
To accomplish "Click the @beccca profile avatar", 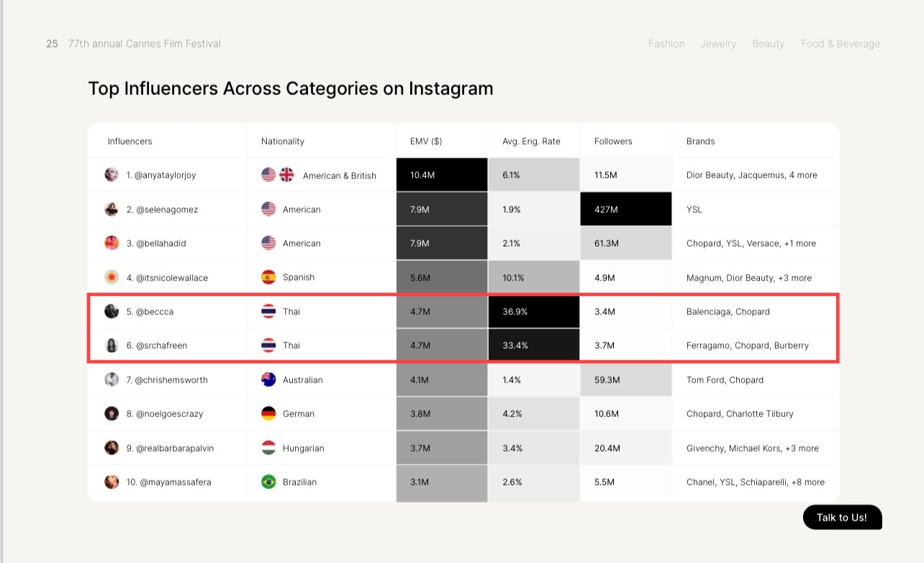I will (x=112, y=311).
